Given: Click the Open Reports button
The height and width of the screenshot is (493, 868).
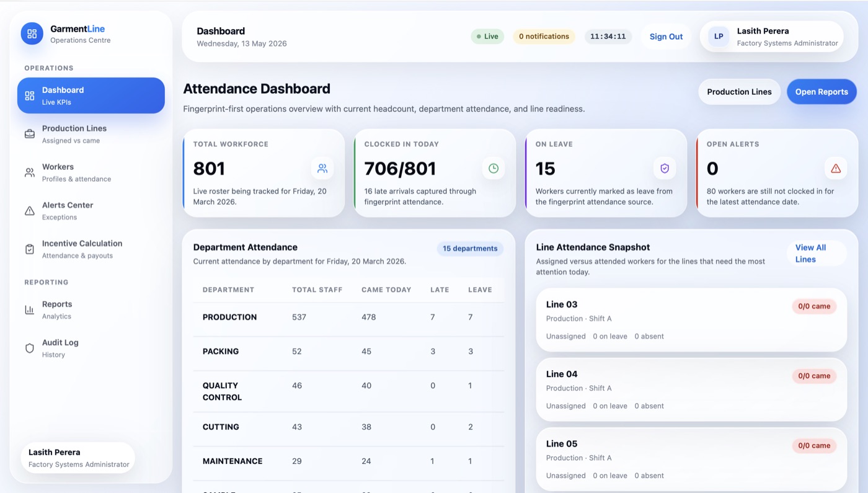Looking at the screenshot, I should coord(821,92).
